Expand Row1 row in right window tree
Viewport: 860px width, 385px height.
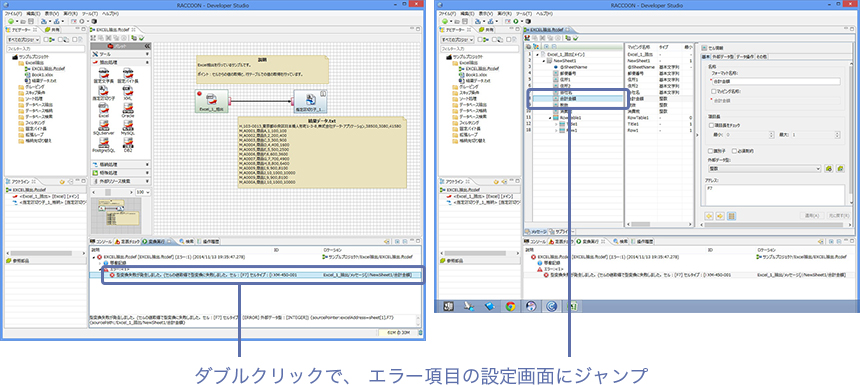(x=556, y=131)
